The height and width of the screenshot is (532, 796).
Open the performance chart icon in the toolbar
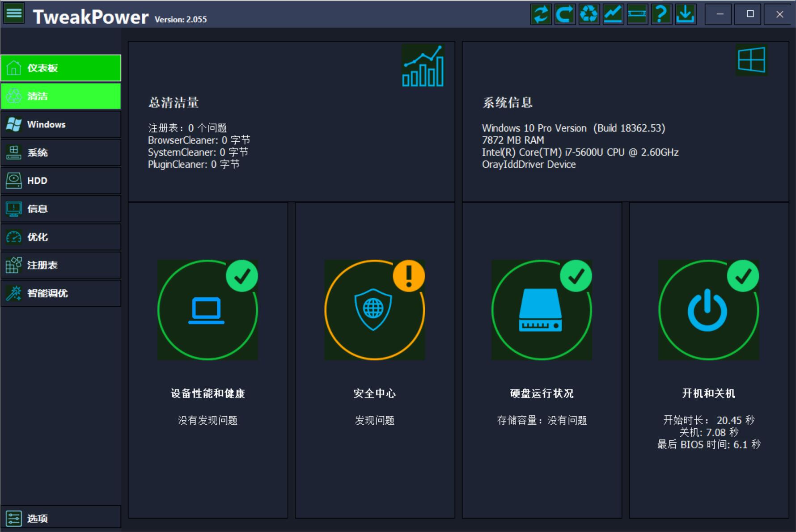pos(613,14)
